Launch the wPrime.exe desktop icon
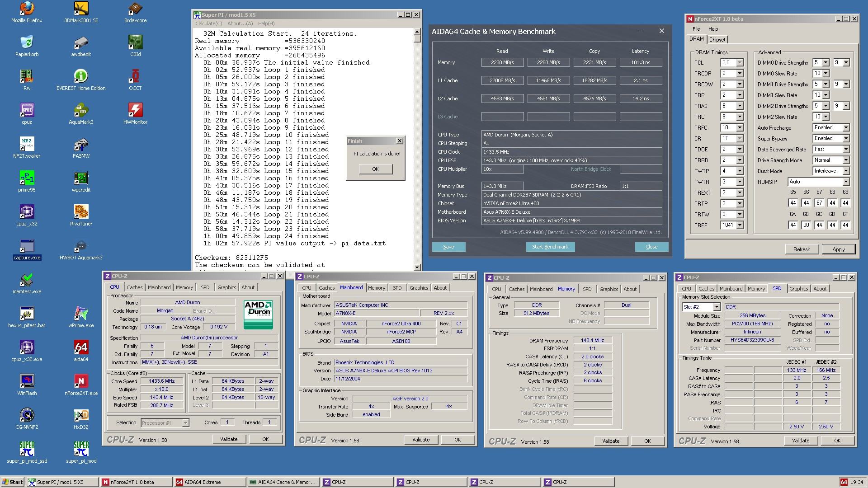The width and height of the screenshot is (868, 488). (x=81, y=317)
